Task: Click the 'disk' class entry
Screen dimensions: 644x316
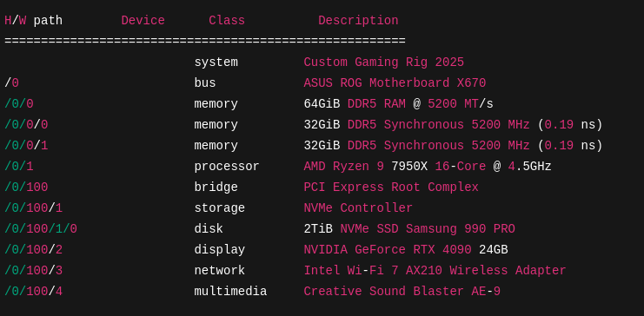Action: (209, 229)
